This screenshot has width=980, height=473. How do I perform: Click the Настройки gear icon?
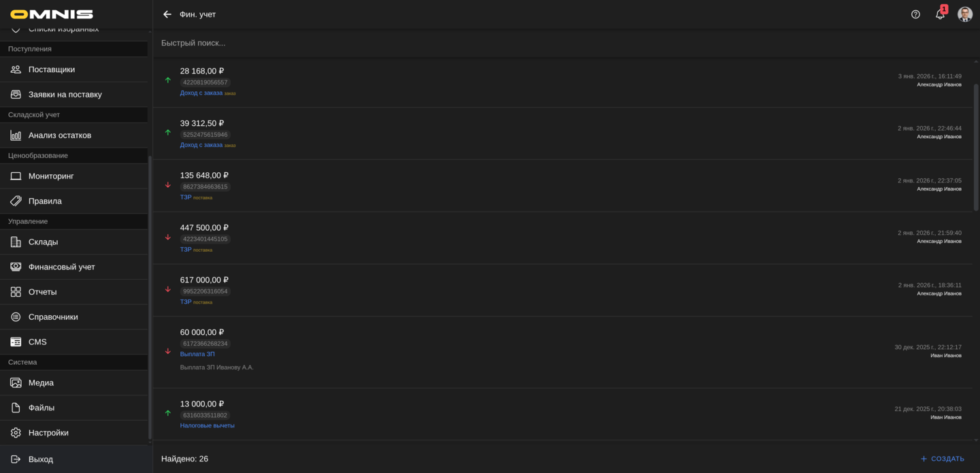(x=16, y=433)
